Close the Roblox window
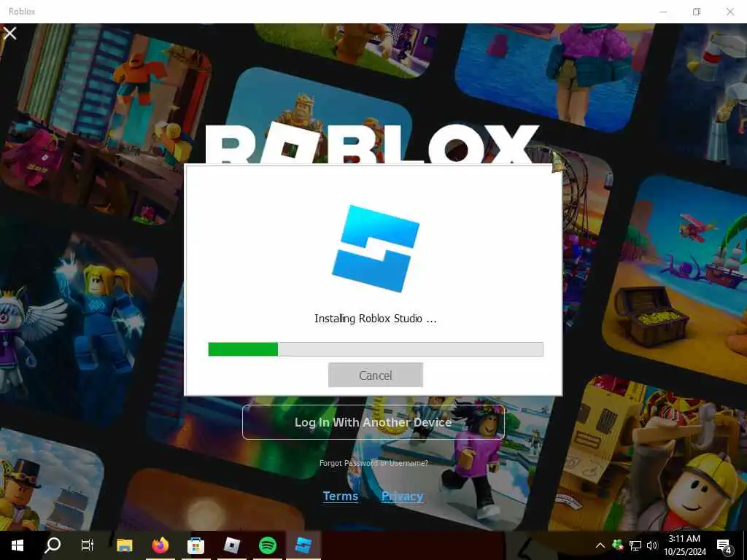Viewport: 747px width, 560px height. coord(729,12)
